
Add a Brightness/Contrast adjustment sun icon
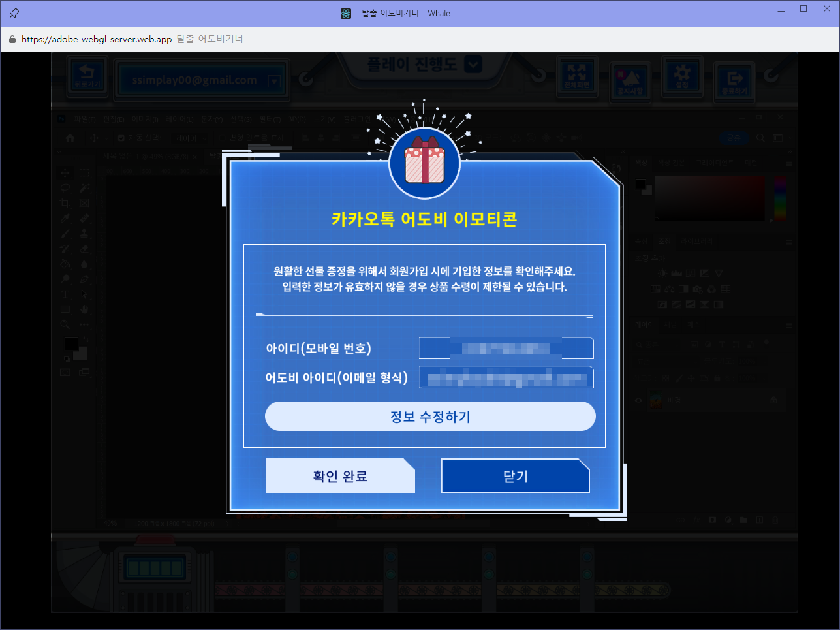(662, 273)
